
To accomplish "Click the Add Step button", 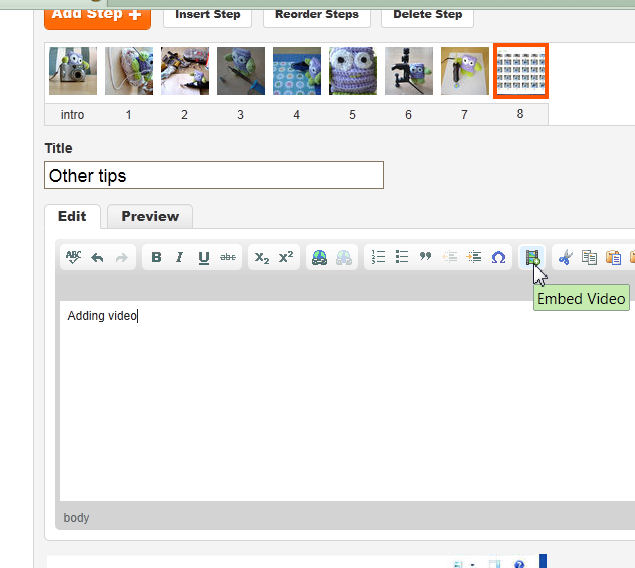I will click(x=98, y=16).
